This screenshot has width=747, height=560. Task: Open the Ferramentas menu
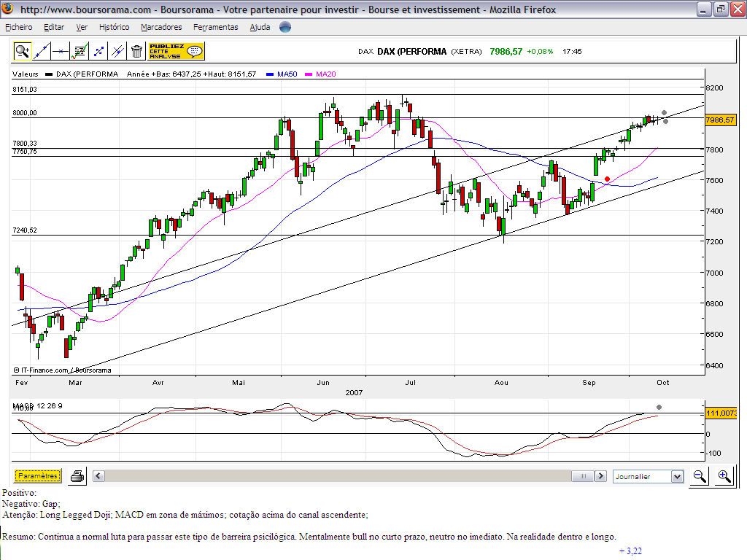point(216,27)
